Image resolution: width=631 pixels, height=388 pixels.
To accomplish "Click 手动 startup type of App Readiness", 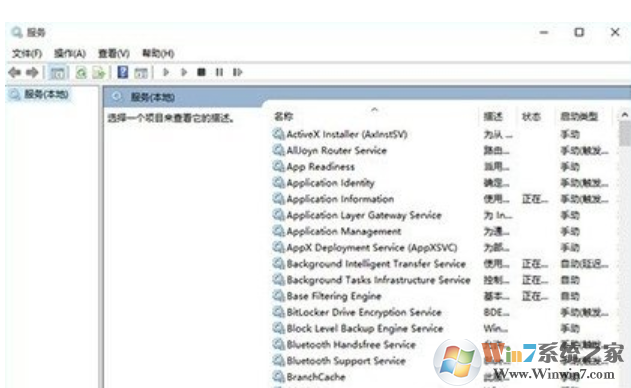I will click(x=570, y=167).
